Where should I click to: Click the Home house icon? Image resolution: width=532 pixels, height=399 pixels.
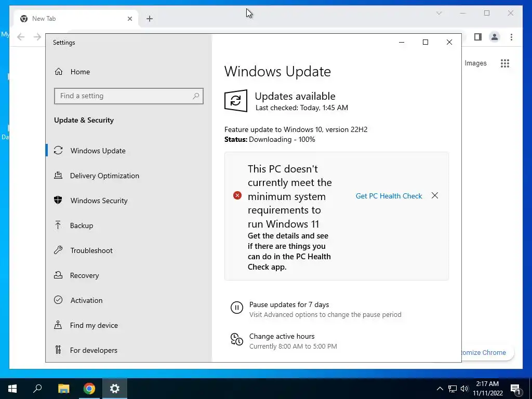tap(58, 72)
